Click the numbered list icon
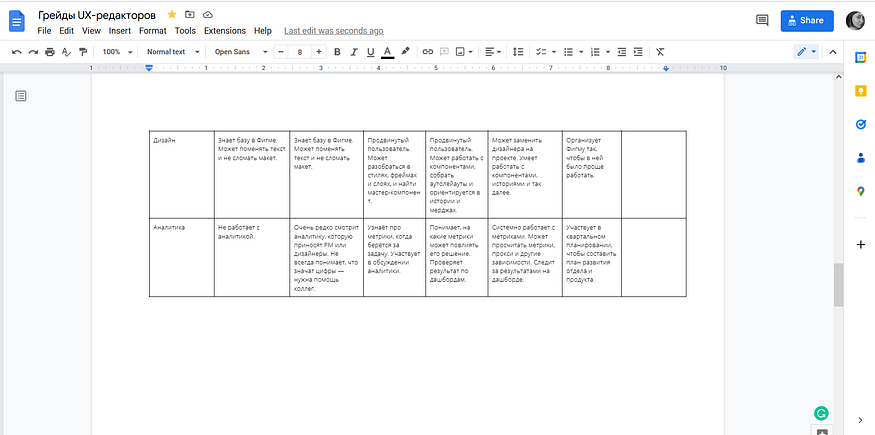Viewport: 875px width, 435px height. (595, 52)
